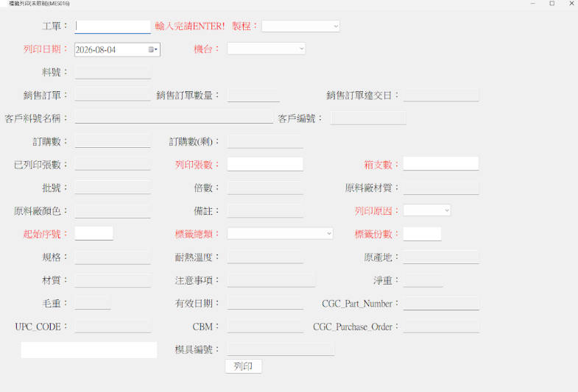Click the 客戶編號 field
578x392 pixels.
368,118
